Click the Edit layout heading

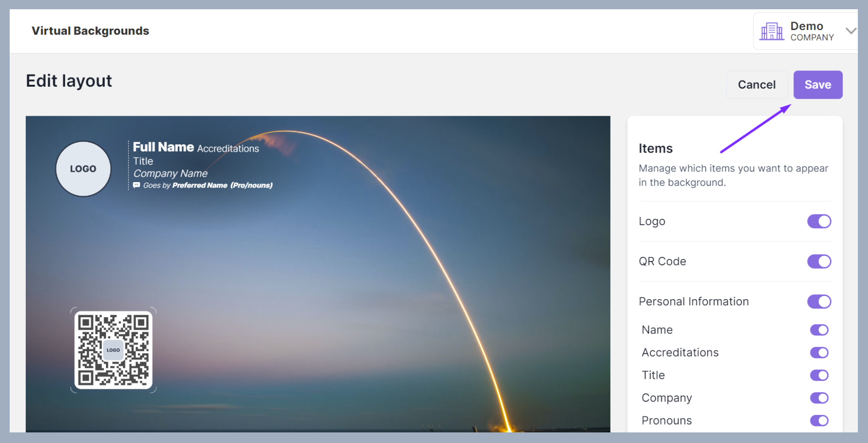69,81
